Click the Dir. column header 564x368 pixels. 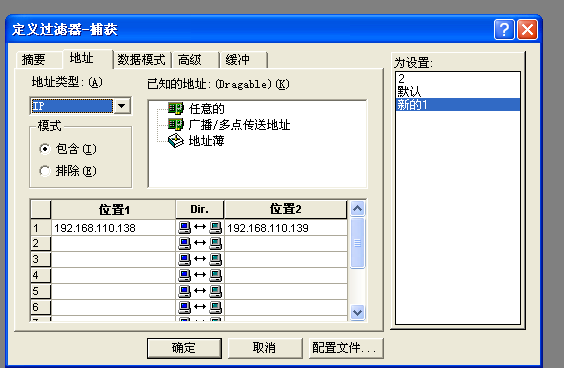tap(200, 209)
